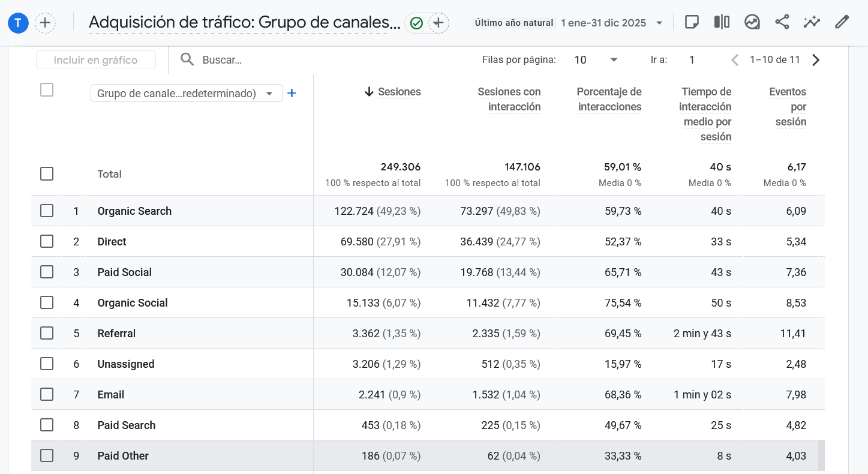Open the compare columns icon

(x=722, y=23)
